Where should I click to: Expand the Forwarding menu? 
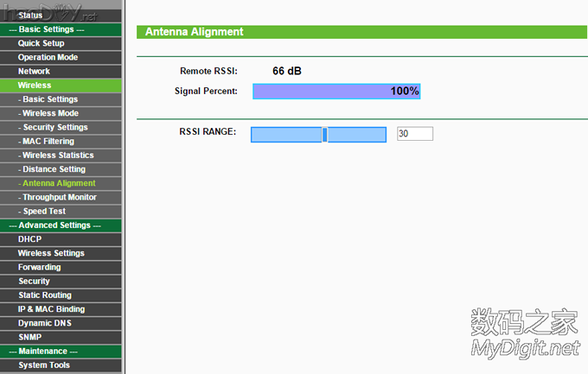(39, 267)
